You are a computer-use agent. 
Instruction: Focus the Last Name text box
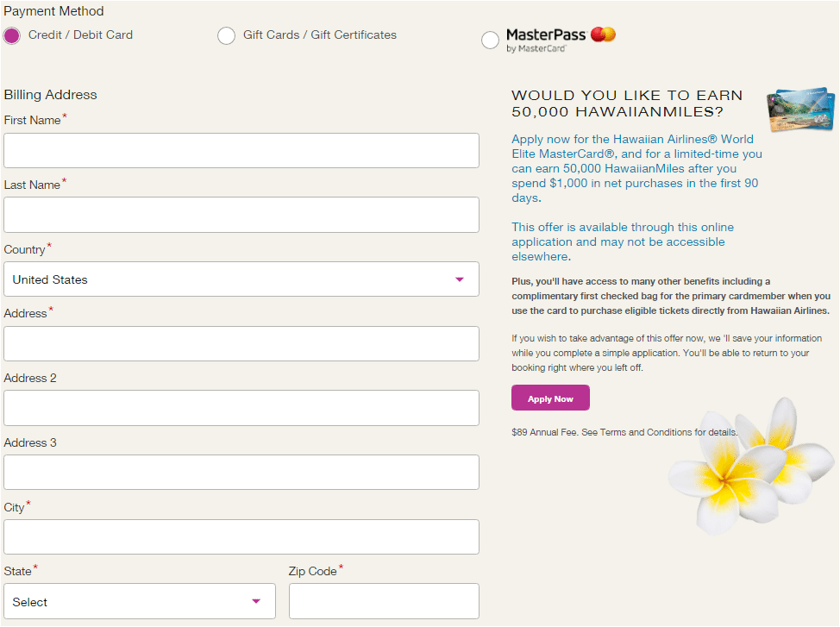pos(241,215)
